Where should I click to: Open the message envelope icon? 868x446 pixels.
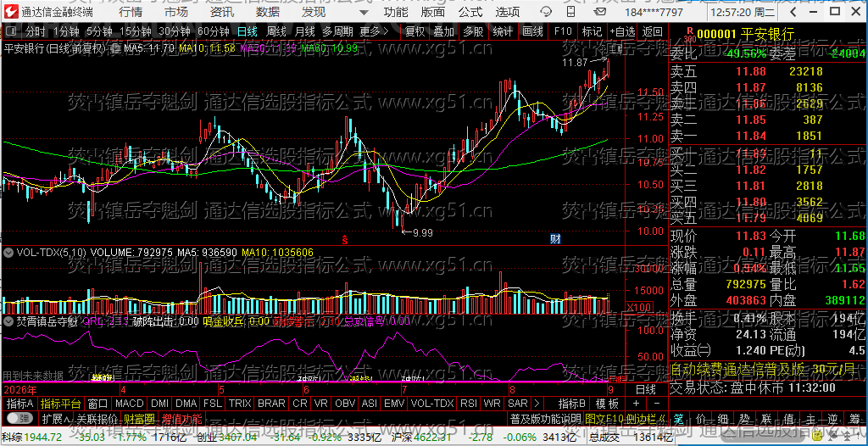click(x=600, y=12)
